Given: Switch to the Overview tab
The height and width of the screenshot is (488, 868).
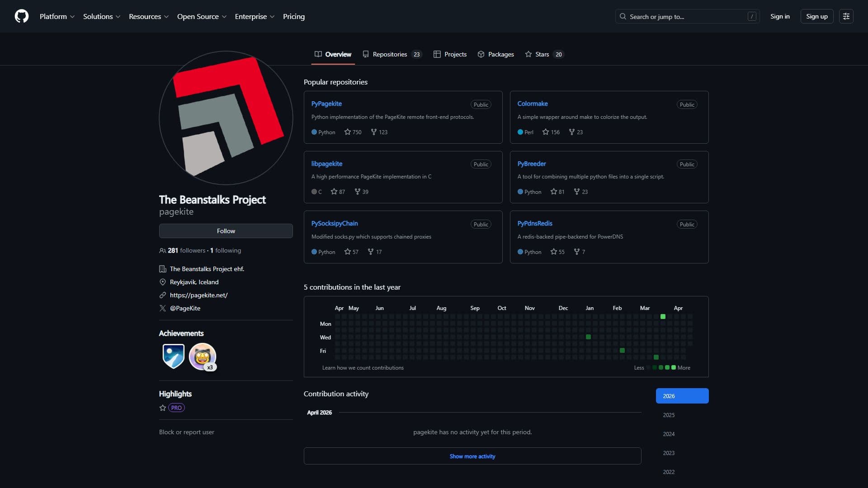Looking at the screenshot, I should tap(333, 54).
